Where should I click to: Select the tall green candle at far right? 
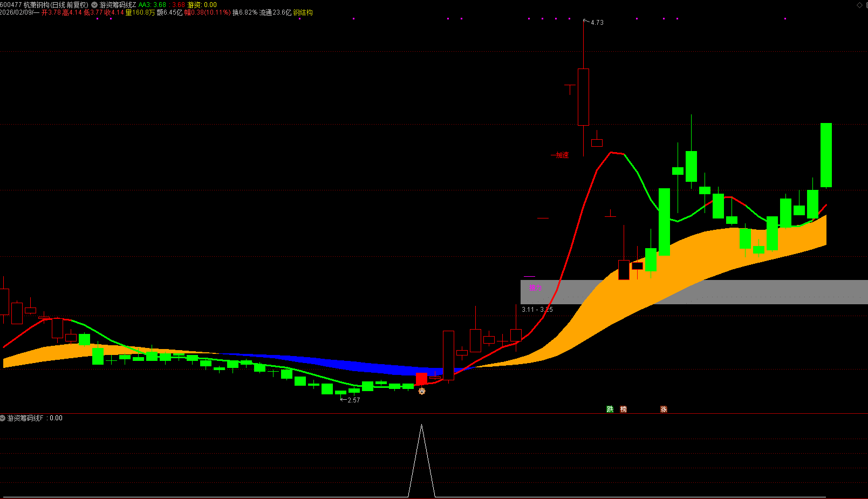[826, 155]
